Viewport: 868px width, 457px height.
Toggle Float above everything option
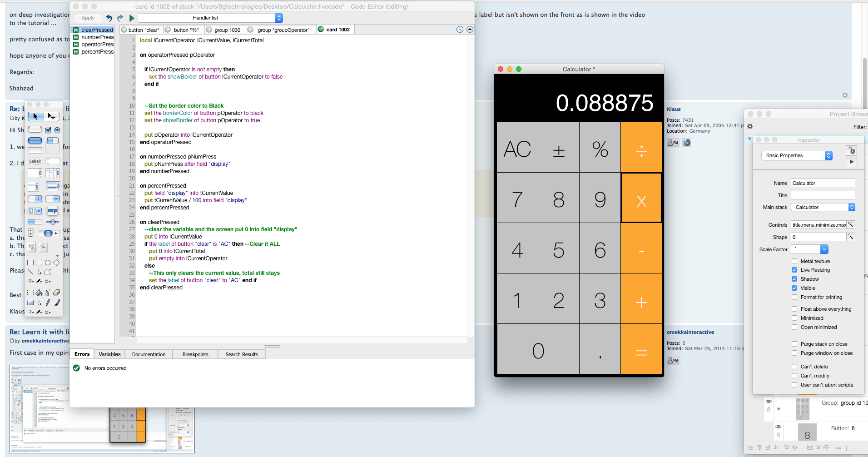pyautogui.click(x=794, y=309)
